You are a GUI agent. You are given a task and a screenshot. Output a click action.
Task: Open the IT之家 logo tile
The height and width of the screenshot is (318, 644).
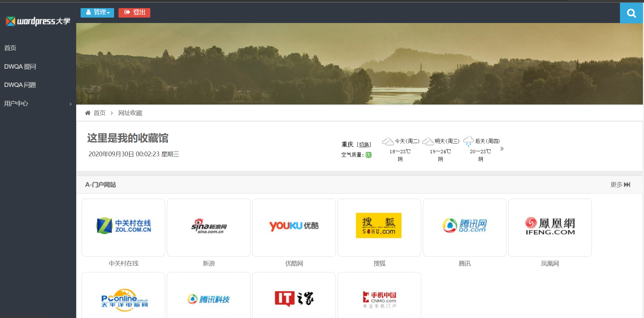[x=294, y=299]
